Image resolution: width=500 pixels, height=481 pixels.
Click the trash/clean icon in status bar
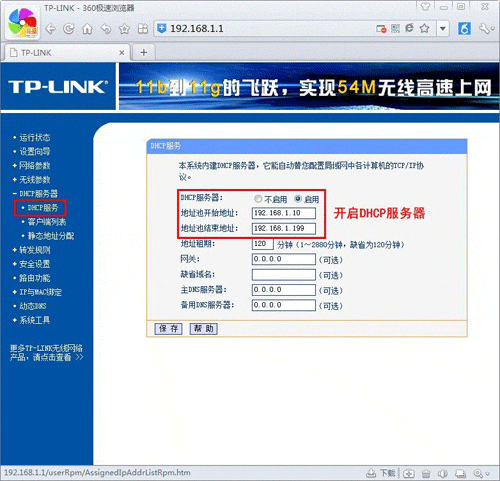(426, 473)
